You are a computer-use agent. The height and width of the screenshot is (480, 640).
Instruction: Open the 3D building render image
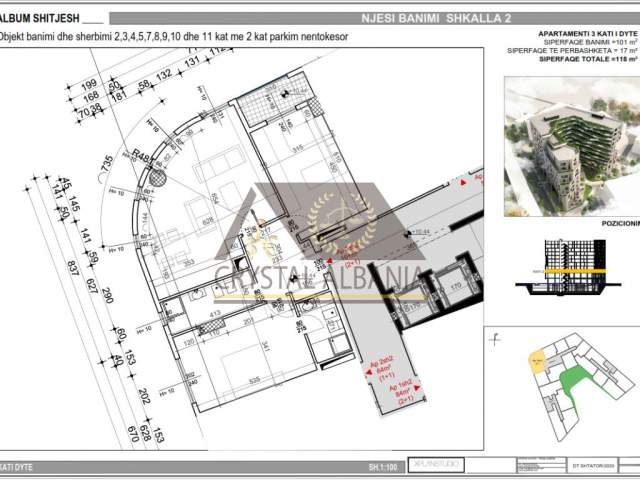coord(572,146)
